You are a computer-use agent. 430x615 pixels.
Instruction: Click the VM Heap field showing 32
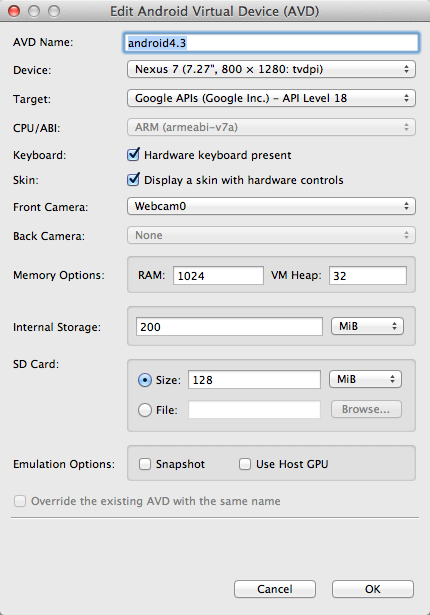[368, 275]
